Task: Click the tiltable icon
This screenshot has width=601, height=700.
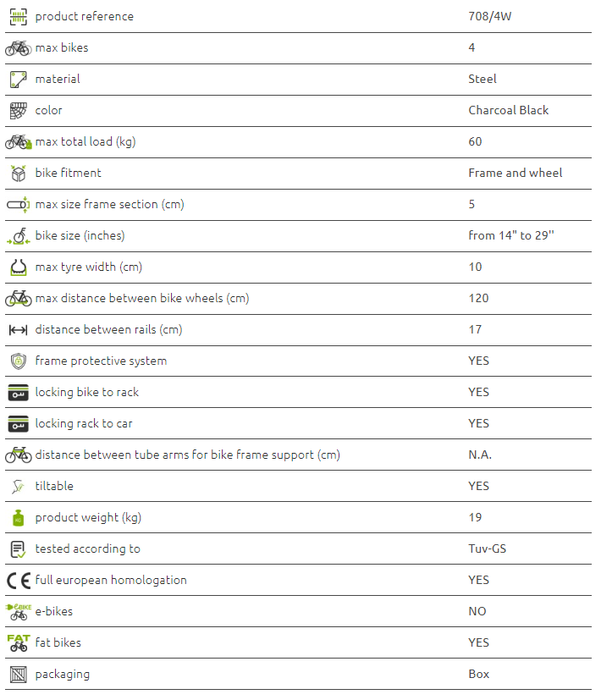Action: pyautogui.click(x=18, y=487)
